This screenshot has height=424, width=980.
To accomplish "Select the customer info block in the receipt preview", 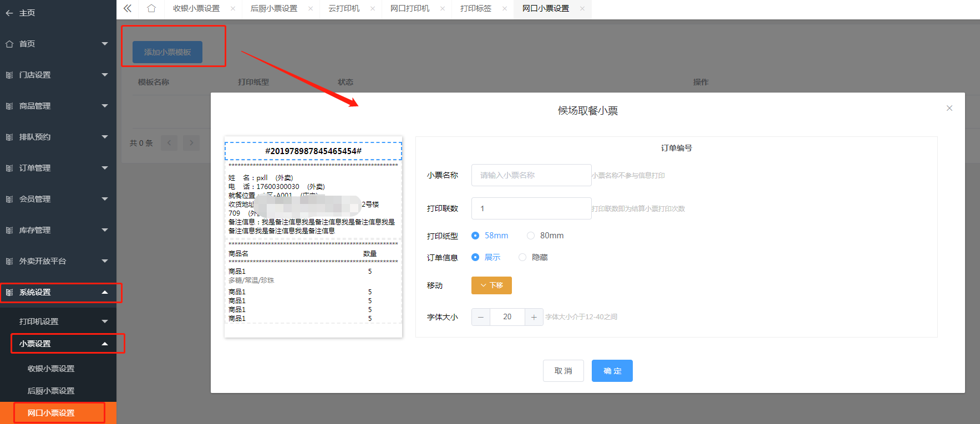I will coord(313,200).
